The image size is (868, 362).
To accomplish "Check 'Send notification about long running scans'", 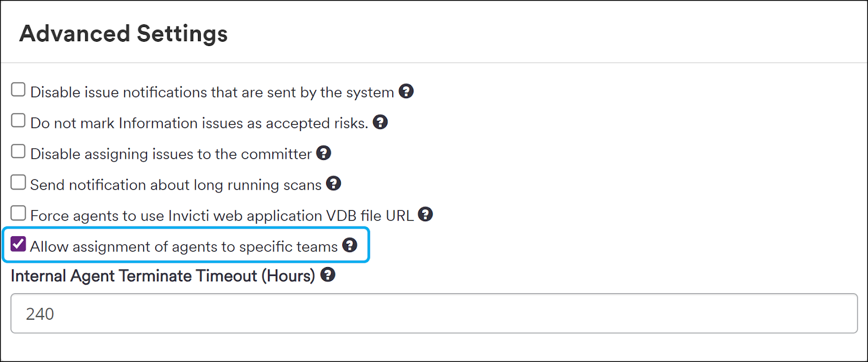I will (18, 182).
